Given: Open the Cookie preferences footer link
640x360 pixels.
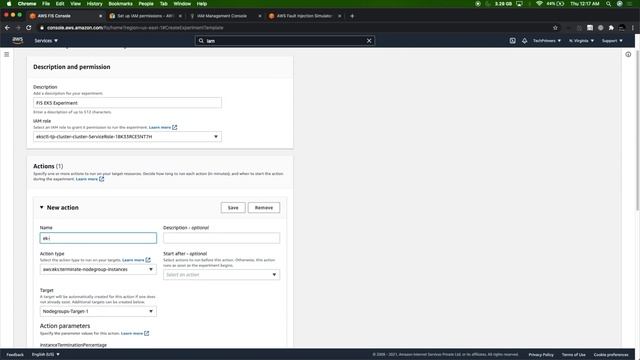Looking at the screenshot, I should 611,354.
